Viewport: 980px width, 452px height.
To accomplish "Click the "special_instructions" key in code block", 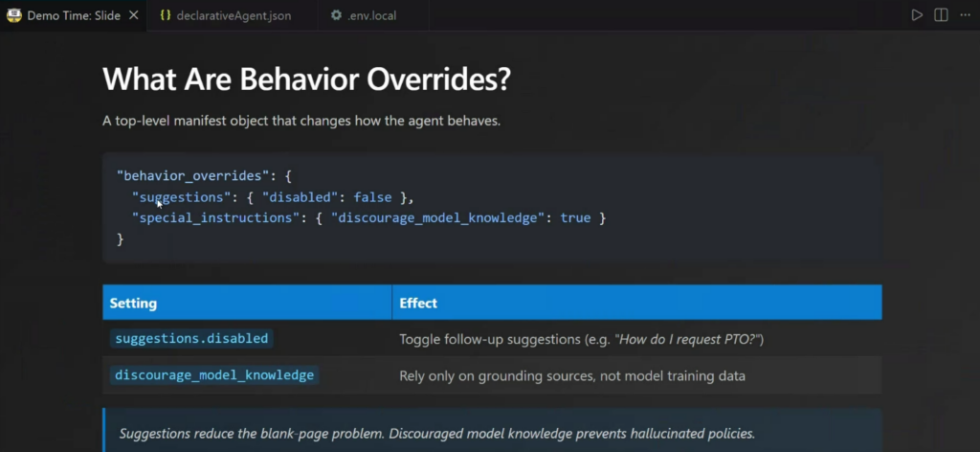I will point(215,218).
